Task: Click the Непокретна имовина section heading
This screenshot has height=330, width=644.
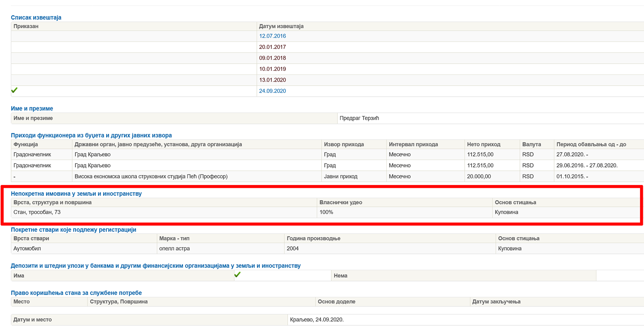Action: (76, 194)
